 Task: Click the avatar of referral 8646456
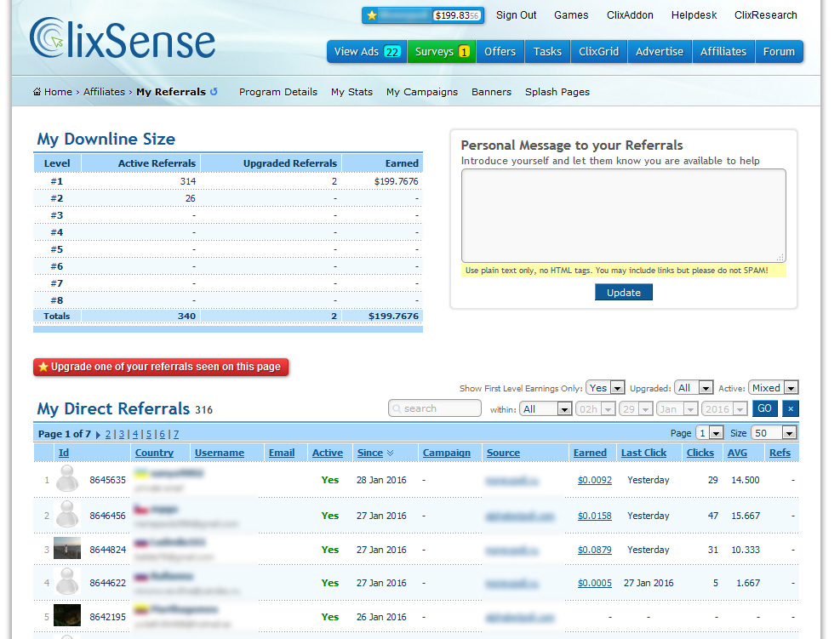(67, 514)
